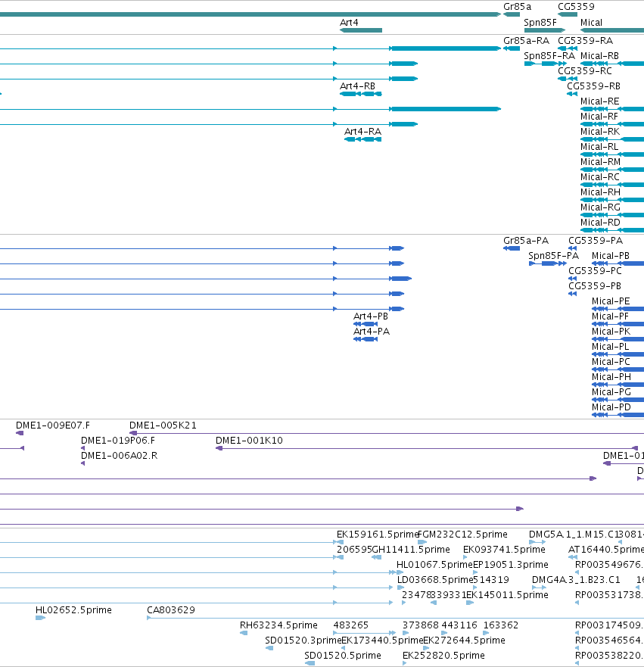Screen dimensions: 644x667
Task: Click the CG5359 gene feature
Action: (x=568, y=14)
